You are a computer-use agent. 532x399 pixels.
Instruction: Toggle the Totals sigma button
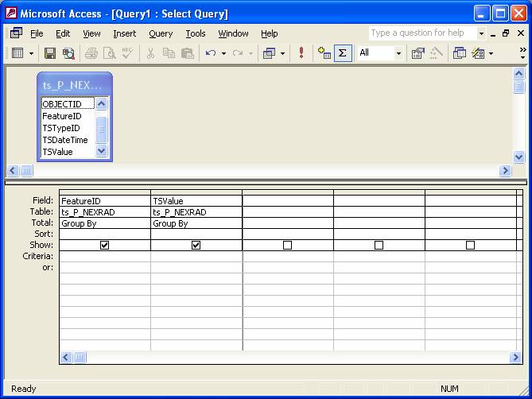pos(343,53)
